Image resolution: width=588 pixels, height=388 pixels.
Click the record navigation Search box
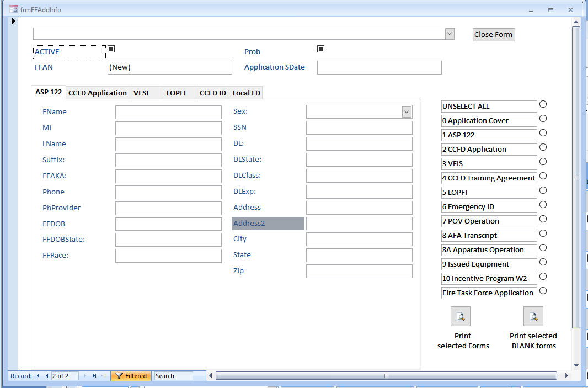click(174, 376)
